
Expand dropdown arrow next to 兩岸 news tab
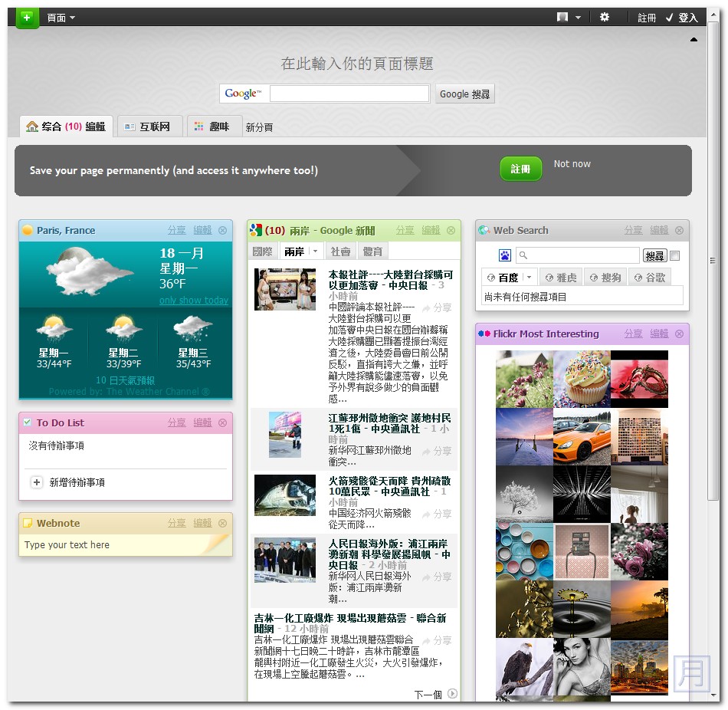314,251
